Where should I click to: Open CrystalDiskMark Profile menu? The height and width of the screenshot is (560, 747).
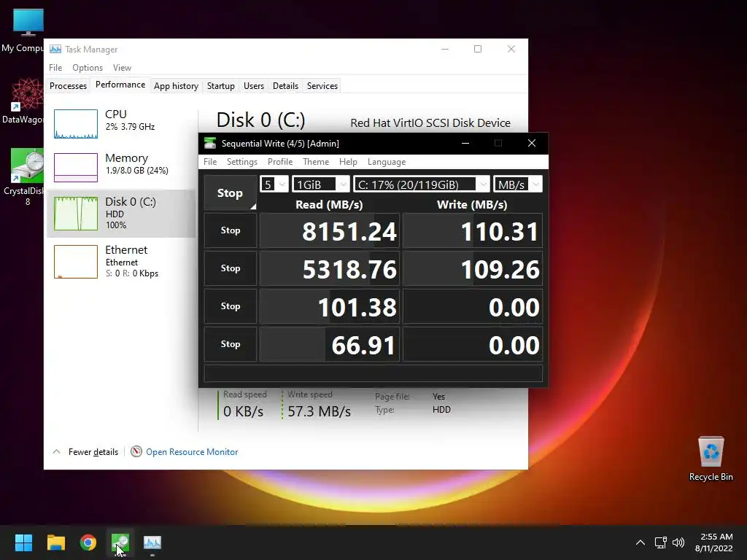280,161
